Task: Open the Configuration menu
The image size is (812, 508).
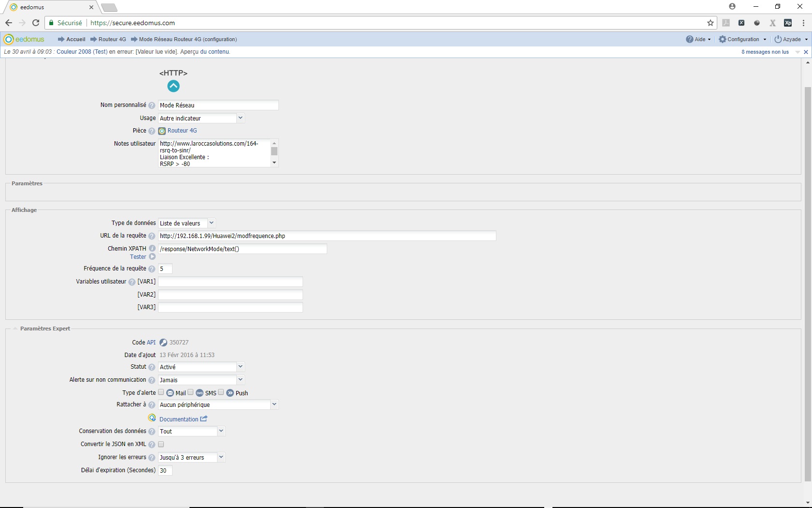Action: point(742,39)
